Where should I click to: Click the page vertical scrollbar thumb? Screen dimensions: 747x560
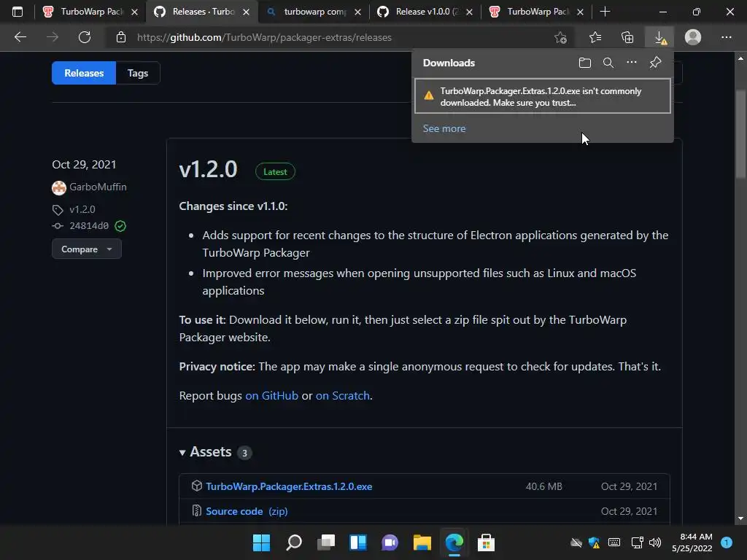click(740, 133)
